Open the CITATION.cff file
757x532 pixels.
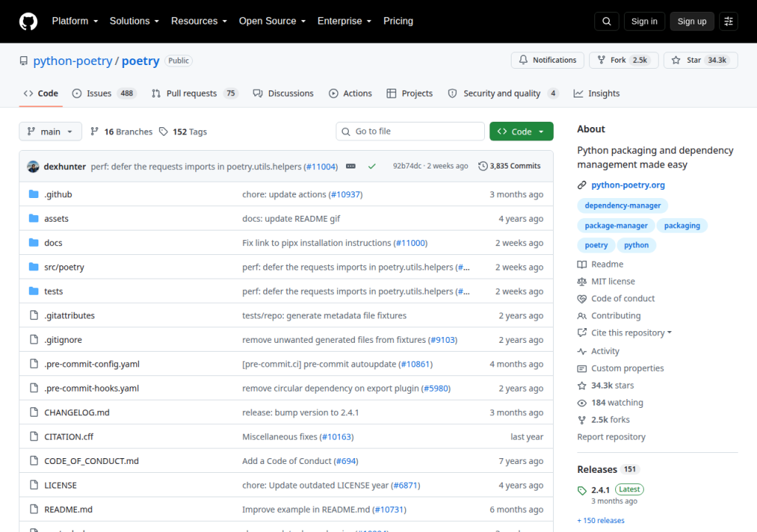coord(69,437)
